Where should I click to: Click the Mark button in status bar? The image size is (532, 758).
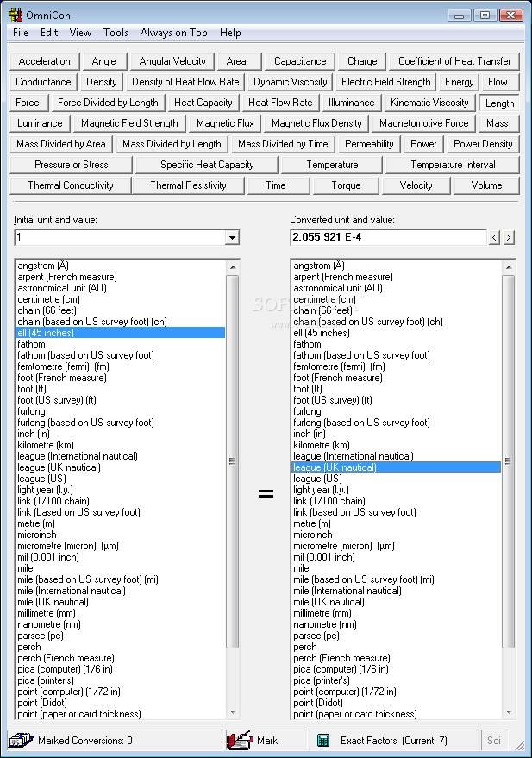click(x=267, y=741)
